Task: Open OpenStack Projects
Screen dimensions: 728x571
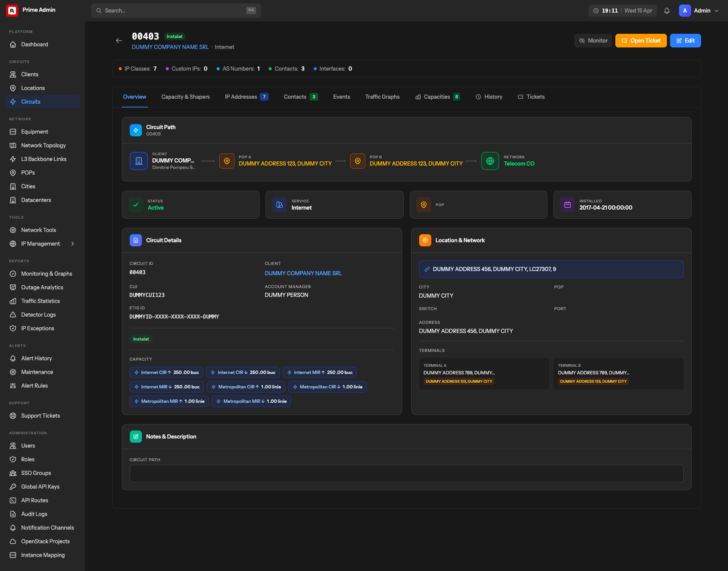Action: pyautogui.click(x=45, y=541)
